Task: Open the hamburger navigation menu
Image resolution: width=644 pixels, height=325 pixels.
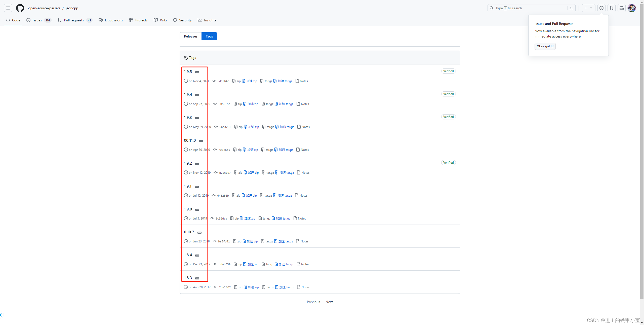Action: click(x=8, y=8)
